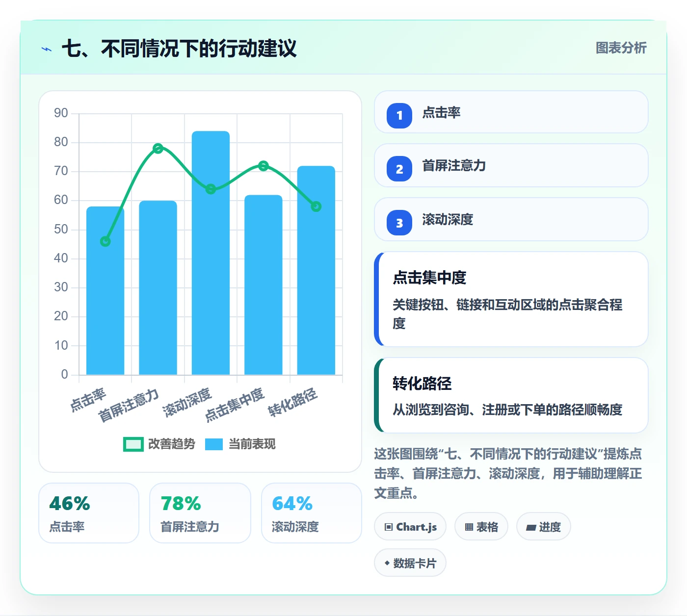Screen dimensions: 687x616
Task: Open the 78% 首屏注意力 stat card
Action: click(200, 513)
